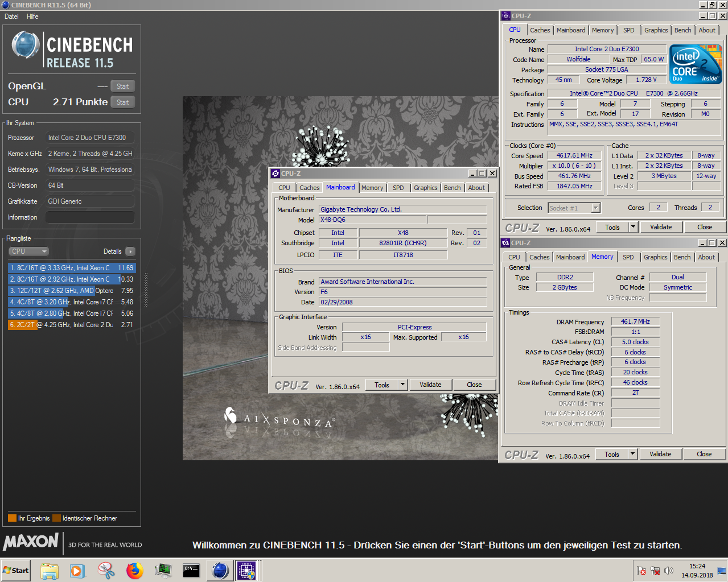Click the BIOS Date value 02/29/2008
The image size is (728, 582).
(402, 302)
